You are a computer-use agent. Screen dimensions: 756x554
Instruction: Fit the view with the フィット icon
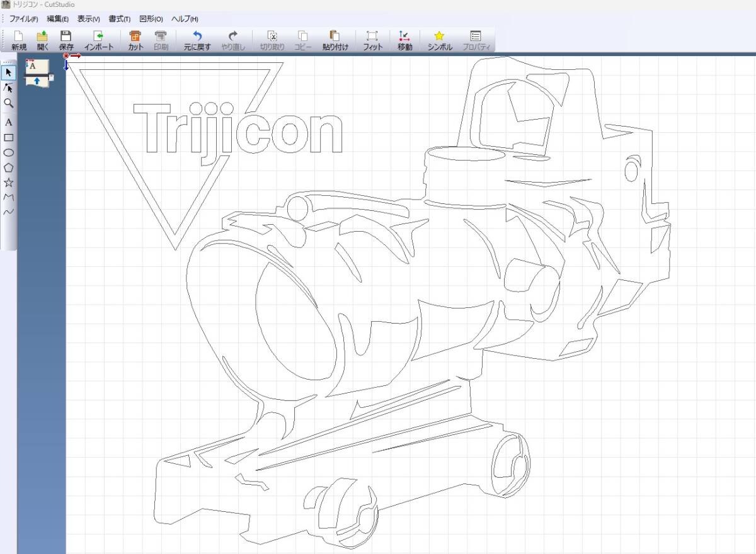coord(372,40)
